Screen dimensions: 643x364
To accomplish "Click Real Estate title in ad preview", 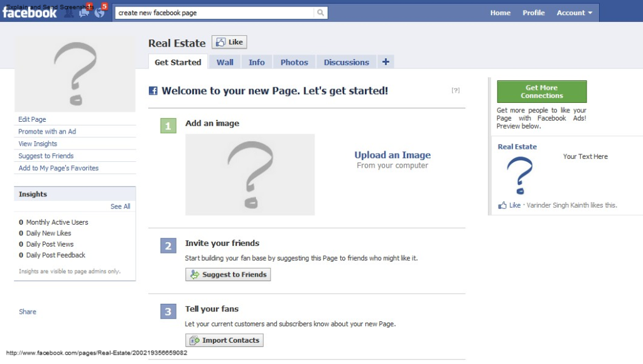I will tap(517, 147).
